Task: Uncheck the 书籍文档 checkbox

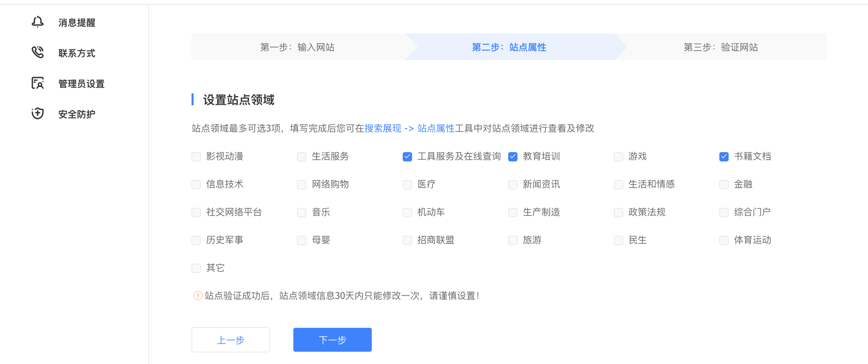Action: (724, 157)
